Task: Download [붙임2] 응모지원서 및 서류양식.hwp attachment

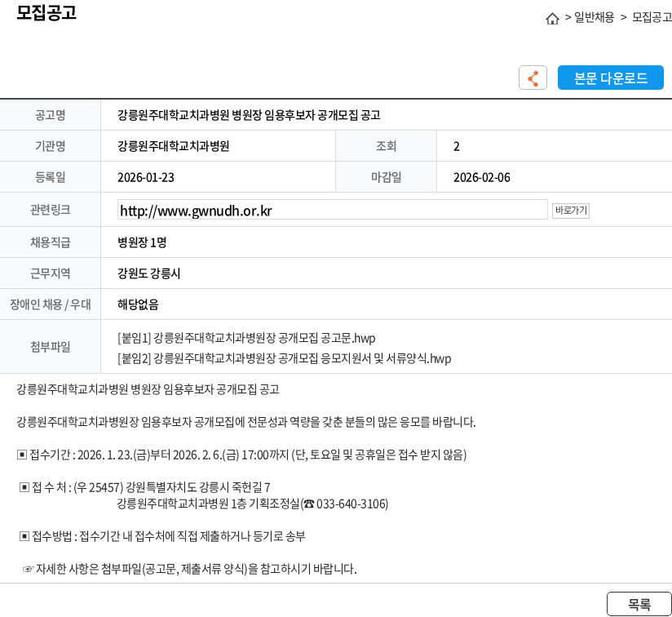Action: 284,358
